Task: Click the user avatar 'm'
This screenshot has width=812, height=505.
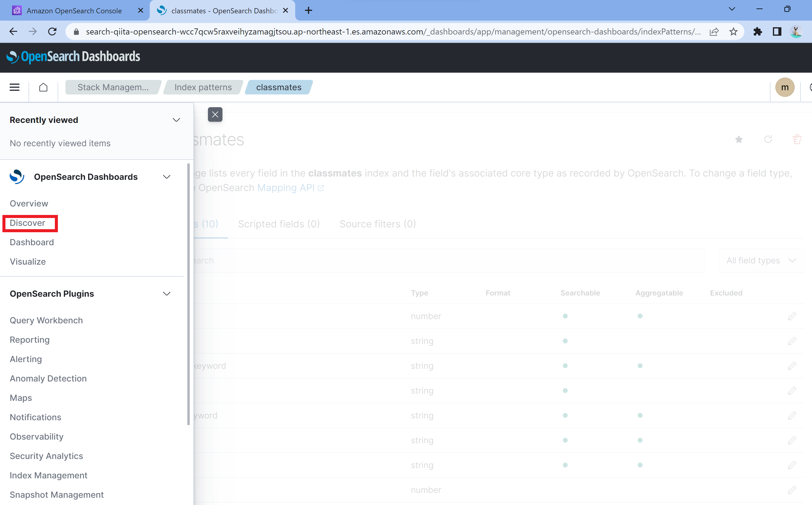Action: tap(785, 87)
